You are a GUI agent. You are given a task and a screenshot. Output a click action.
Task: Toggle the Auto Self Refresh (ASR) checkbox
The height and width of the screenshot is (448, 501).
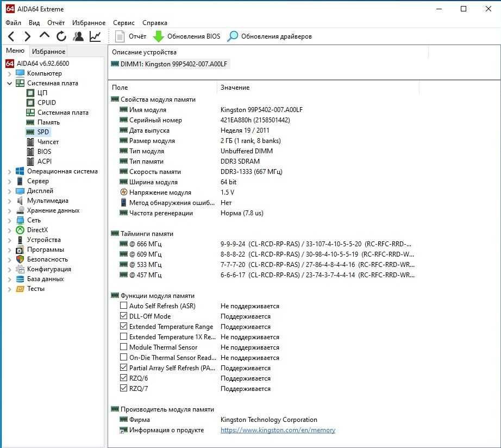click(124, 306)
